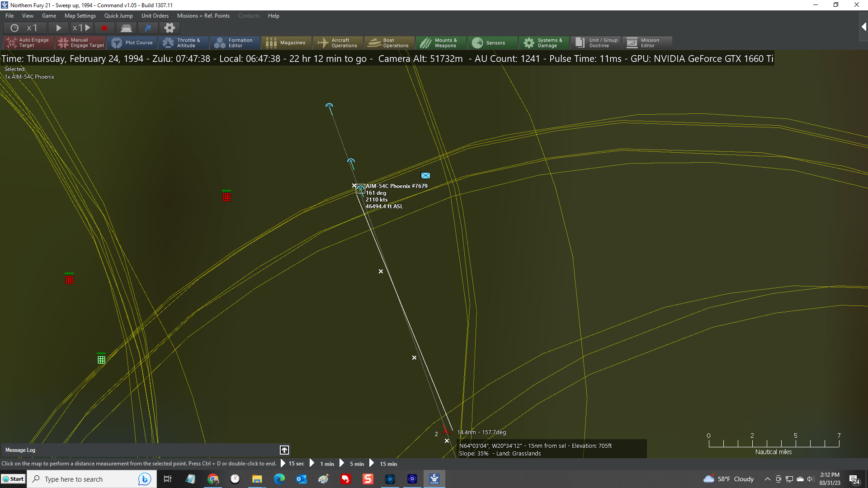Click Manual Engage Target button
Screen dimensions: 868x488
coord(80,43)
